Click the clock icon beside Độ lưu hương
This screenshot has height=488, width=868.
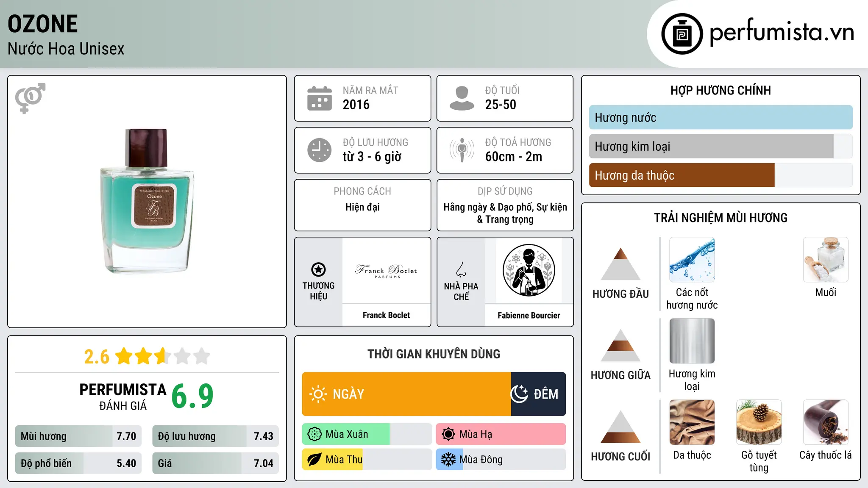320,150
